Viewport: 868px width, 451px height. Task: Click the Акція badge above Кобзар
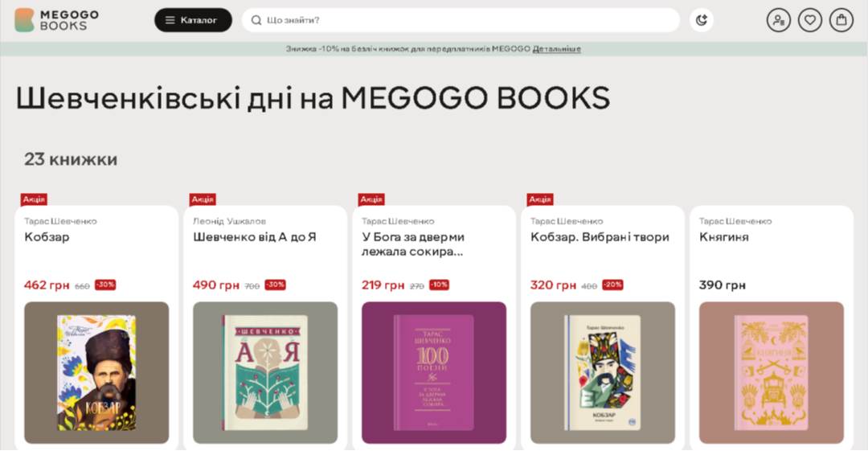point(34,199)
